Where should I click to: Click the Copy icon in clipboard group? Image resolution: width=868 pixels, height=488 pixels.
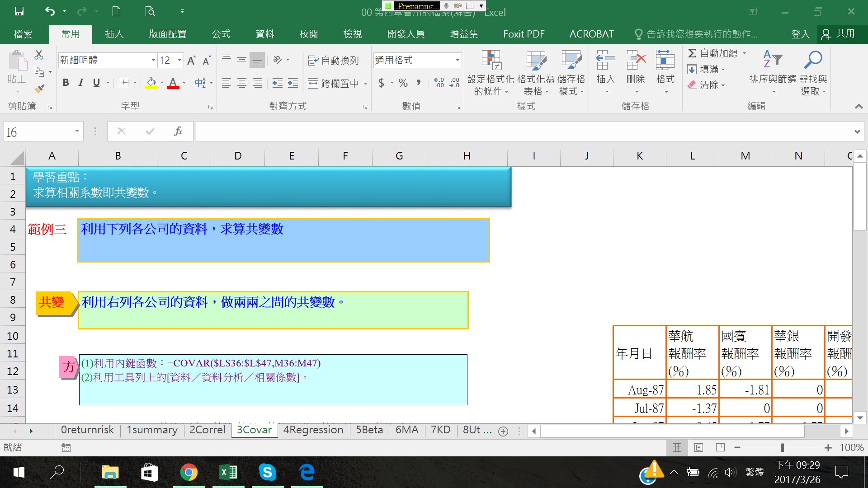pyautogui.click(x=39, y=71)
